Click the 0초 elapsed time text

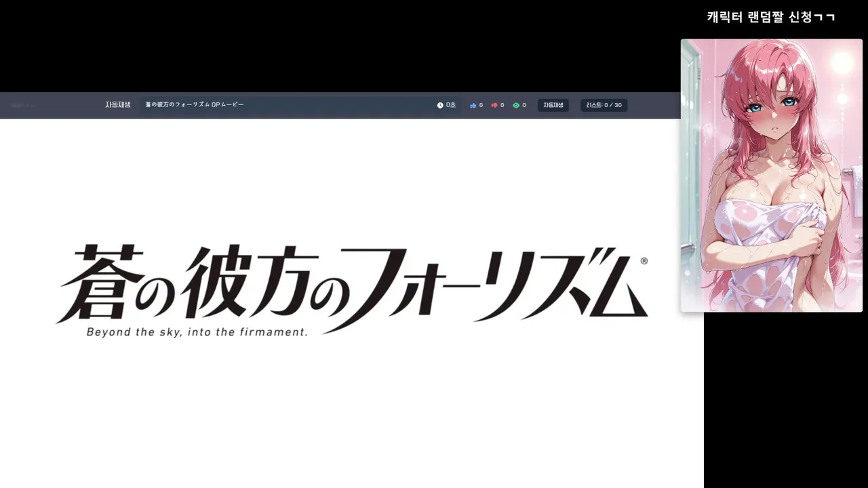tap(451, 105)
